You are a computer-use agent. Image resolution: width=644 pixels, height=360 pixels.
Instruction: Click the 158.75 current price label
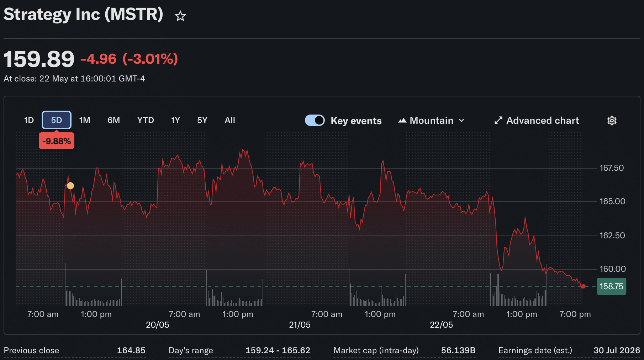[612, 286]
